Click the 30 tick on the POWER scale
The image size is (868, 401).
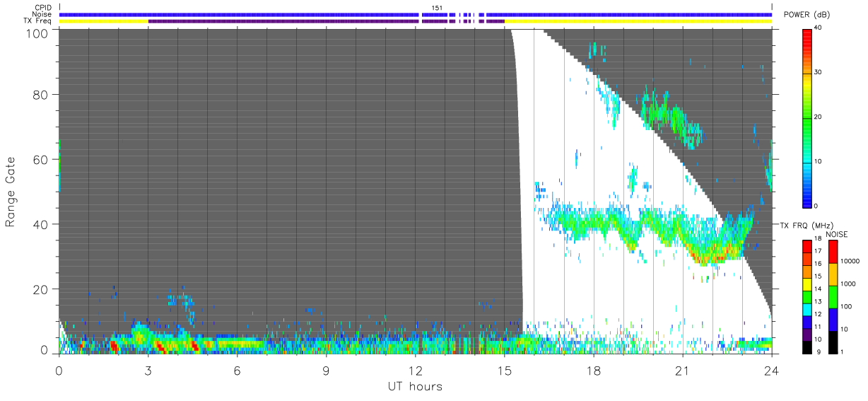pyautogui.click(x=819, y=73)
